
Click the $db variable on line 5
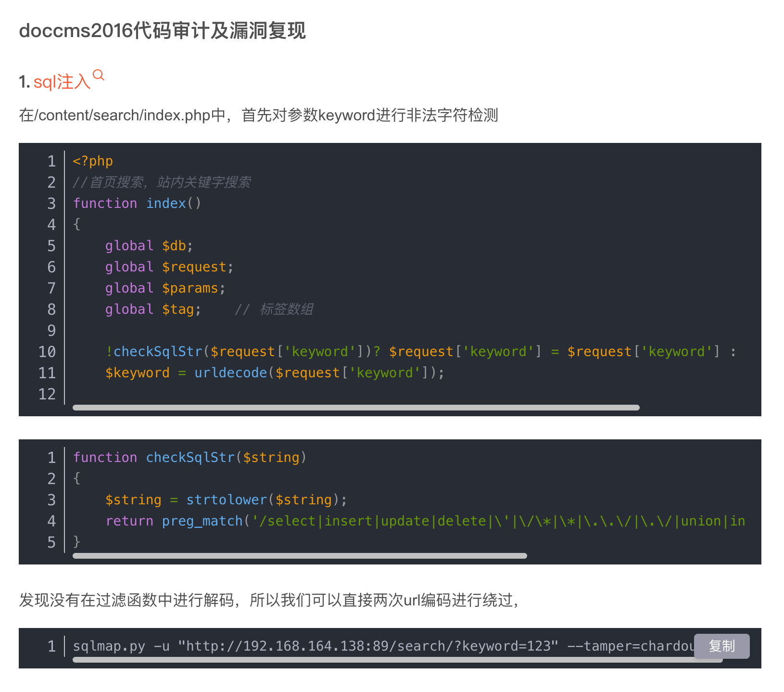(x=174, y=246)
